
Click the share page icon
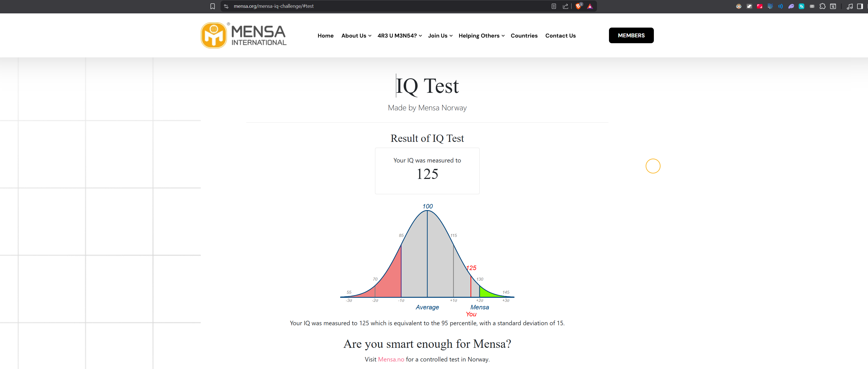(x=565, y=6)
